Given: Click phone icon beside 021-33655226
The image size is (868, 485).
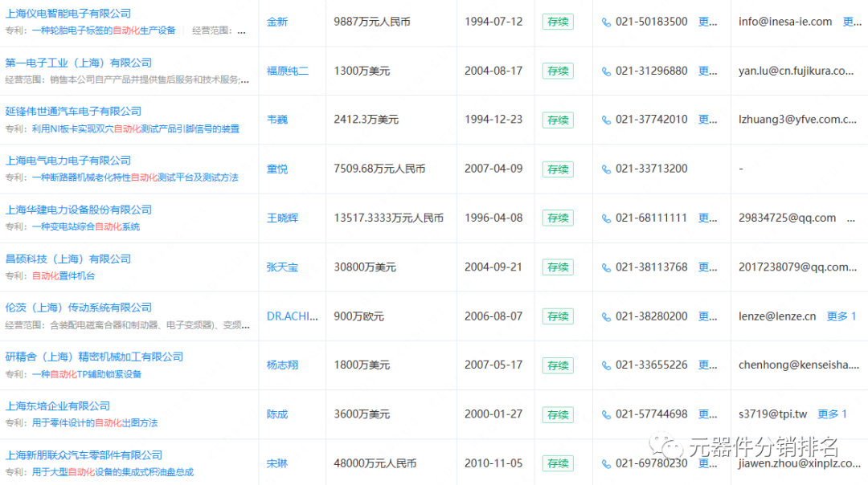Looking at the screenshot, I should click(606, 365).
